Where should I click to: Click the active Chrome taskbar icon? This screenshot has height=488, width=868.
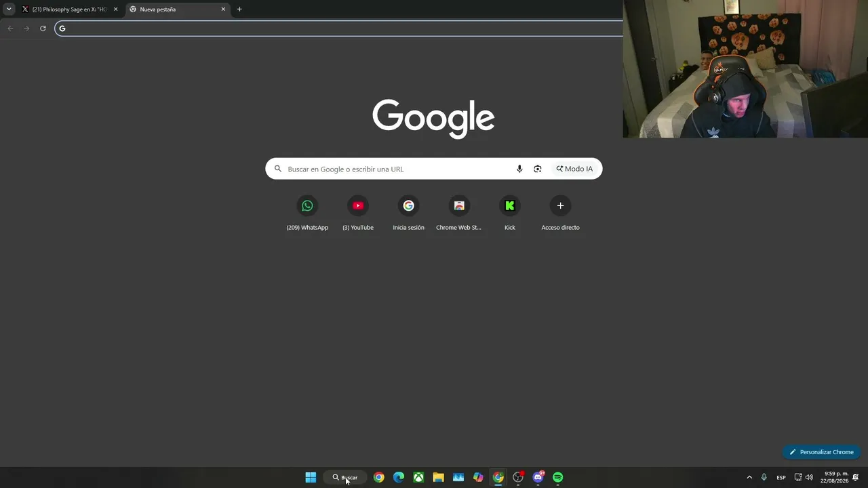[x=498, y=477]
